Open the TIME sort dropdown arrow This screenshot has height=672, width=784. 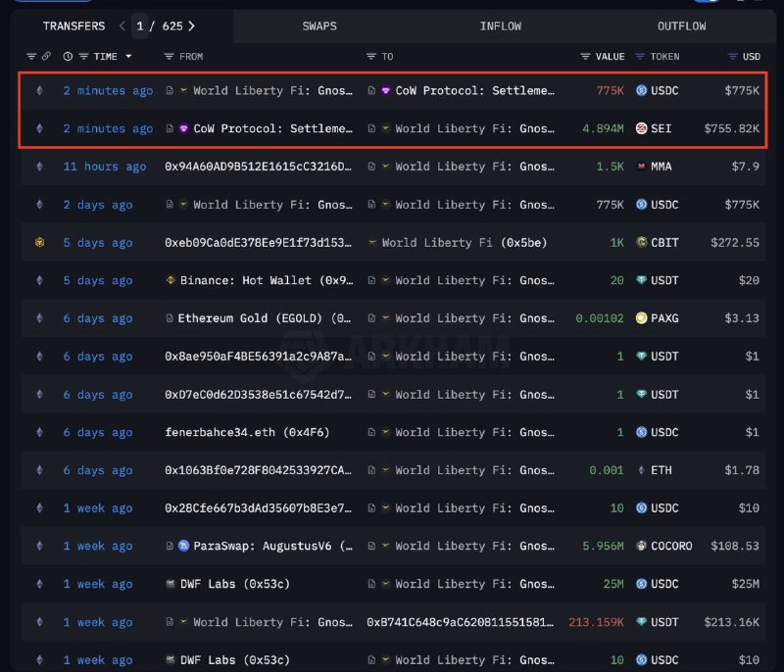(x=128, y=57)
